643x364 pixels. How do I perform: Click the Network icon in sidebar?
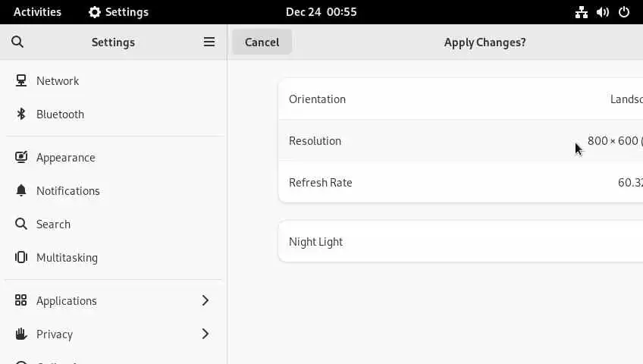pos(21,80)
